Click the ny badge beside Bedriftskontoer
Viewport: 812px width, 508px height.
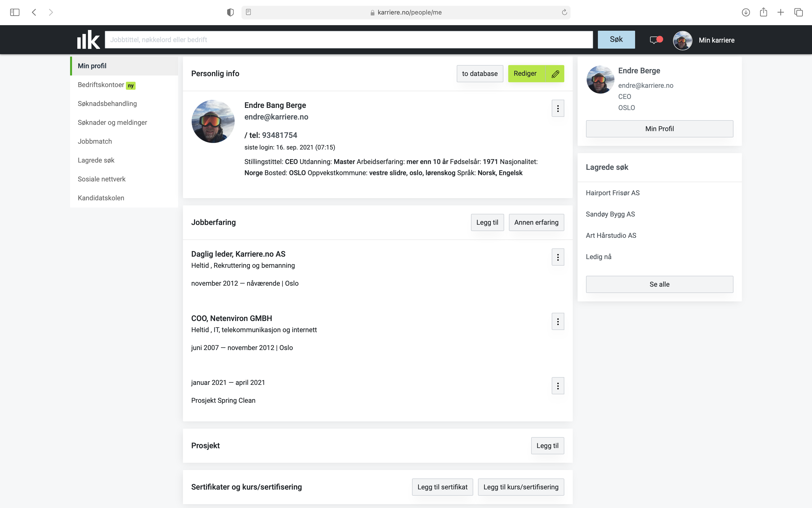point(130,86)
